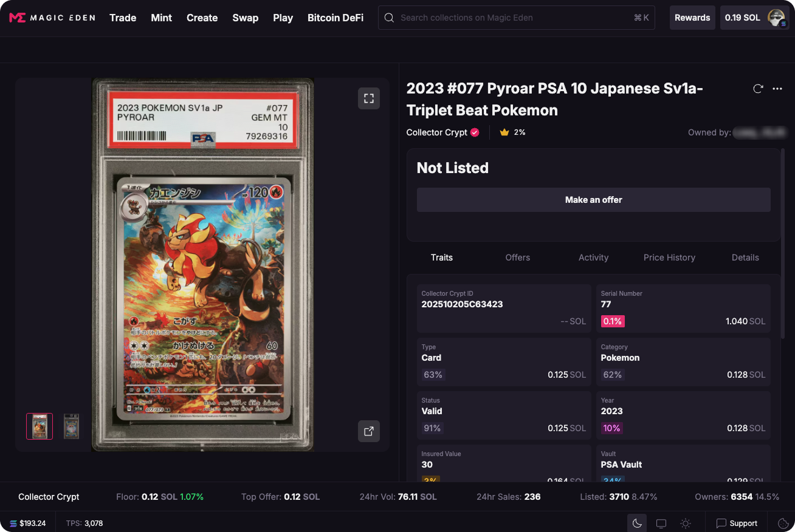Click the Listed 3710 stat
The image size is (795, 532).
pyautogui.click(x=619, y=497)
